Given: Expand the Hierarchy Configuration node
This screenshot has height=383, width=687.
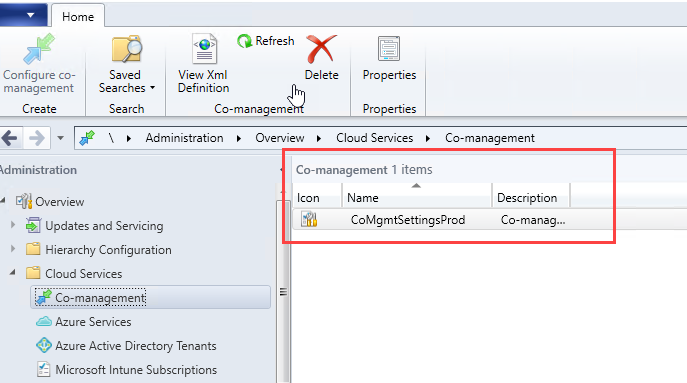Looking at the screenshot, I should tap(13, 249).
